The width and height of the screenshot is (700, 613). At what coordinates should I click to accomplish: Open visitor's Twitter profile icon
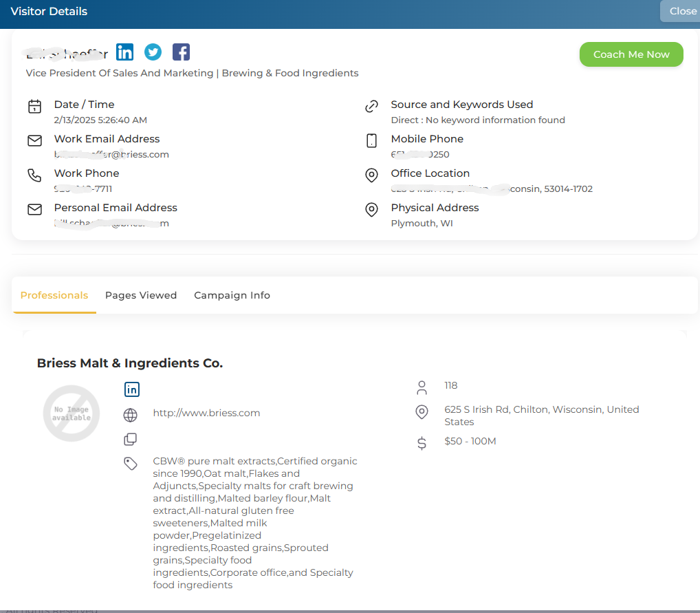pos(153,52)
